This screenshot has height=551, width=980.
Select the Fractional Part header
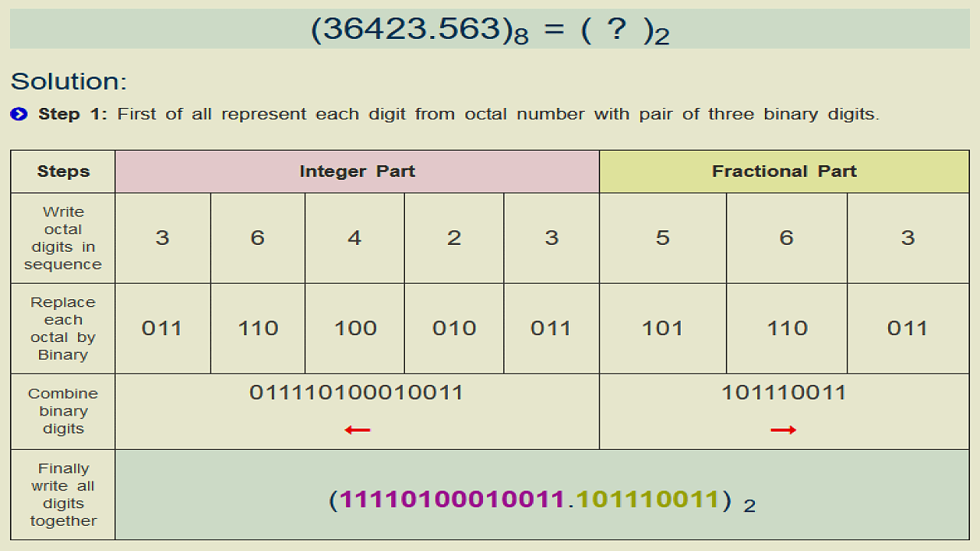[x=784, y=171]
